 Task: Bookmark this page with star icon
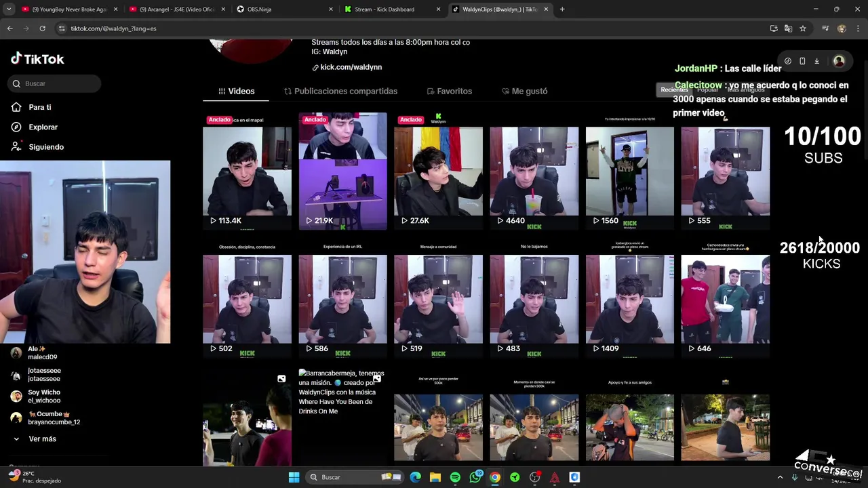(803, 28)
